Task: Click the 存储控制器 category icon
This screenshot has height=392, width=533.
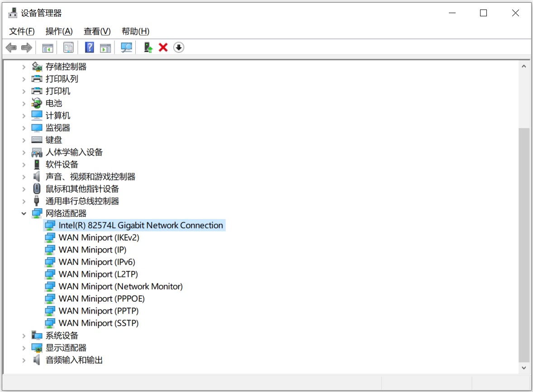Action: point(37,67)
